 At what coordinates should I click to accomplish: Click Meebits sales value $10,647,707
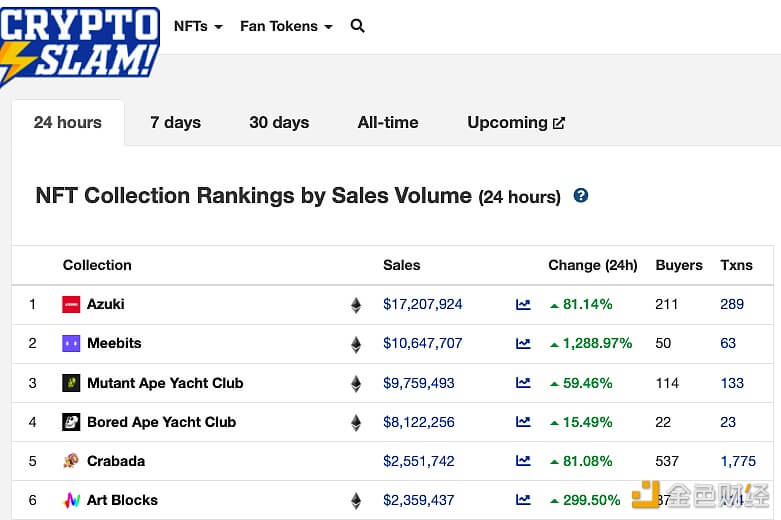tap(422, 343)
